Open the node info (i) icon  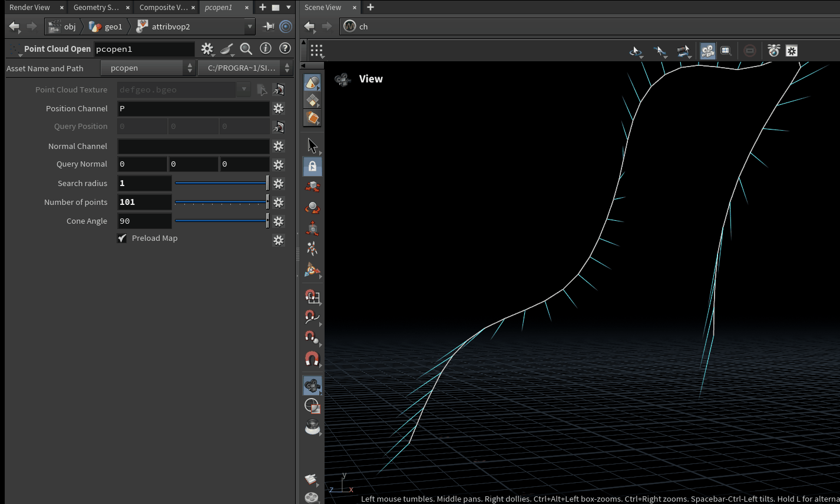(x=266, y=49)
